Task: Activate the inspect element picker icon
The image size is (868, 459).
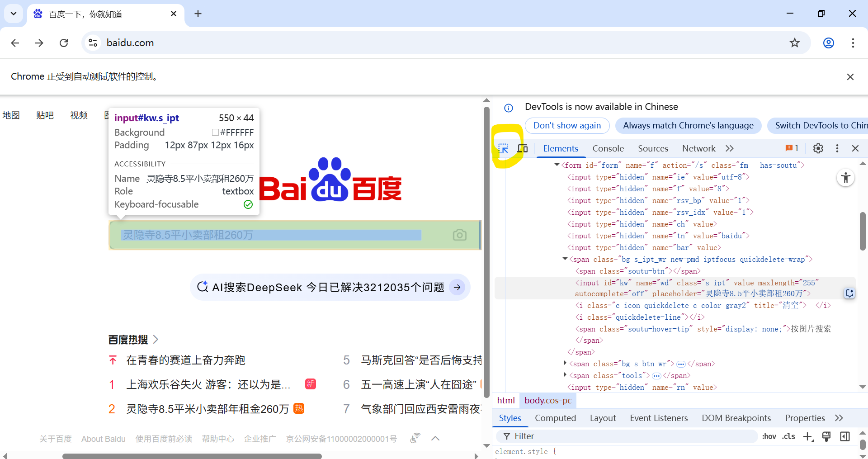Action: pos(503,148)
